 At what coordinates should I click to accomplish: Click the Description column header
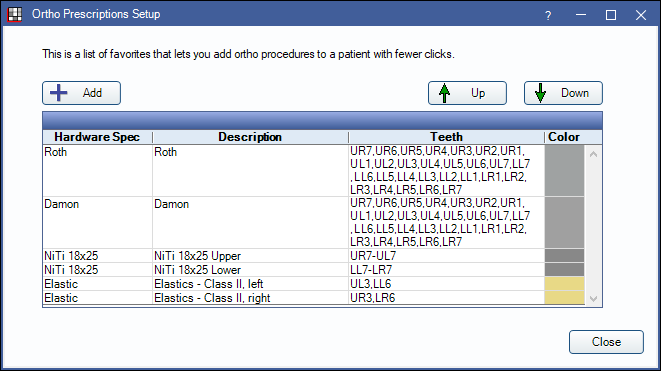[x=250, y=137]
